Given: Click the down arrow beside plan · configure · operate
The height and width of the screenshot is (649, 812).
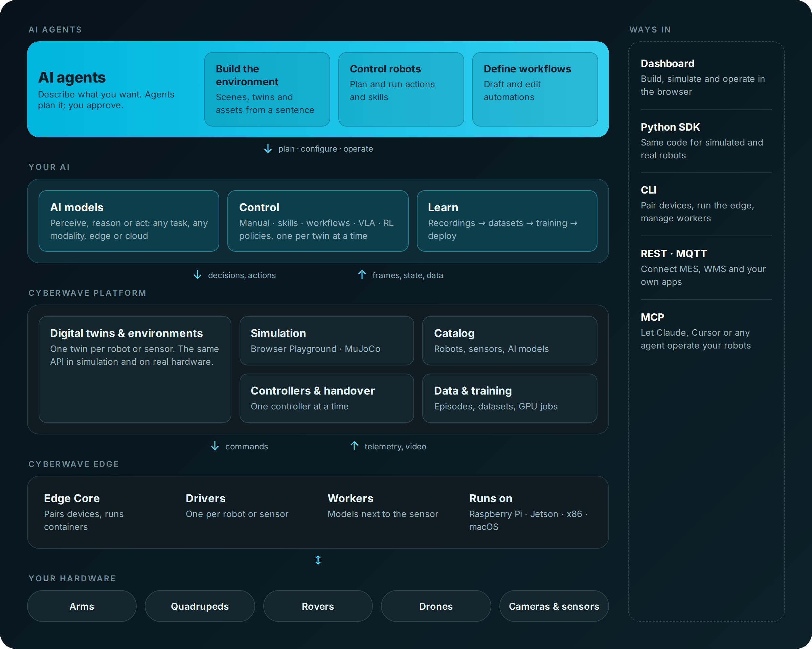Looking at the screenshot, I should pos(268,149).
